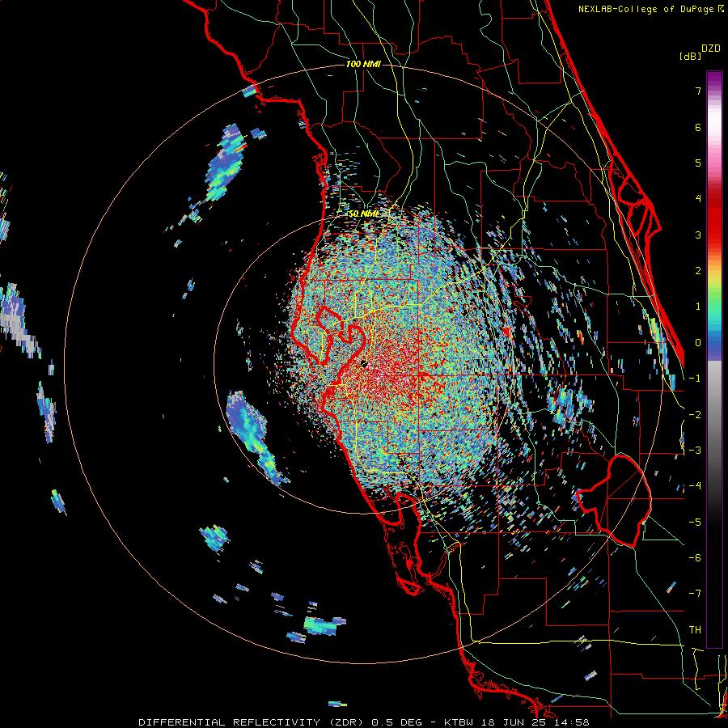Select the 0 dB scale label

[698, 343]
